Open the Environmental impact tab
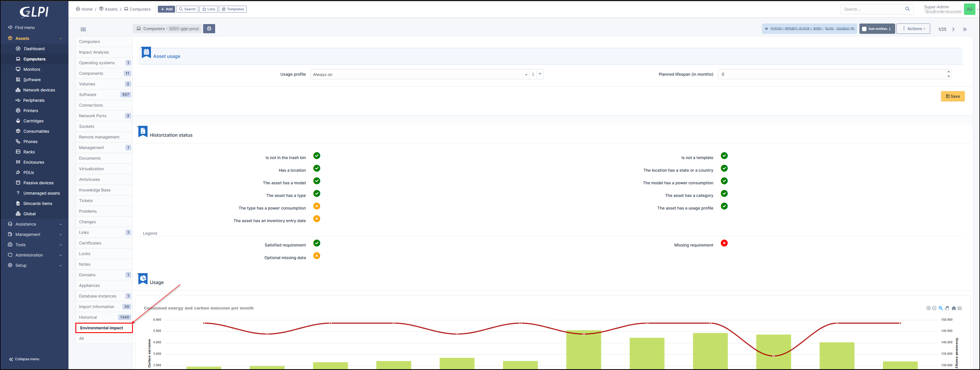This screenshot has width=980, height=370. [102, 328]
